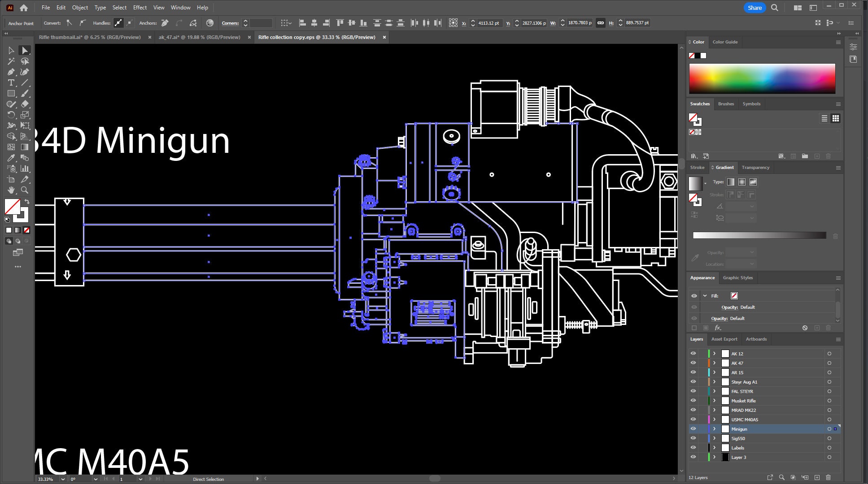Choose the Radial gradient type in Gradient panel
The height and width of the screenshot is (484, 868).
pos(742,182)
